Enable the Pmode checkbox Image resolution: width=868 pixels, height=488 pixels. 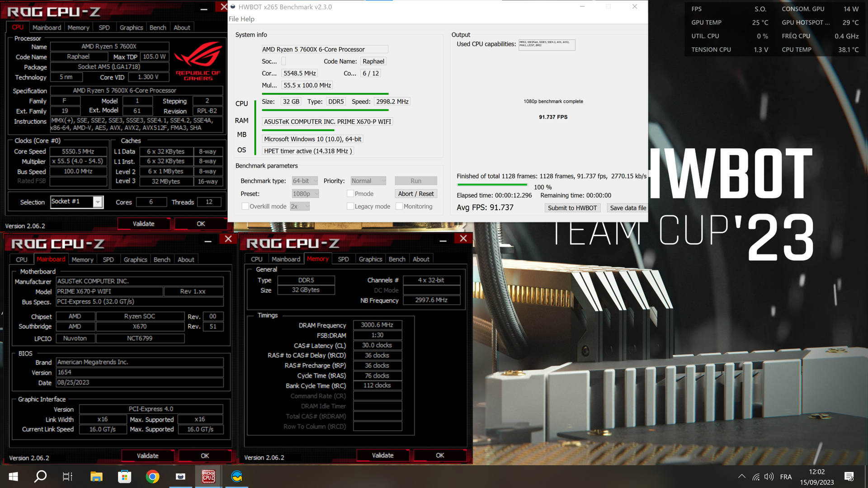pos(350,194)
